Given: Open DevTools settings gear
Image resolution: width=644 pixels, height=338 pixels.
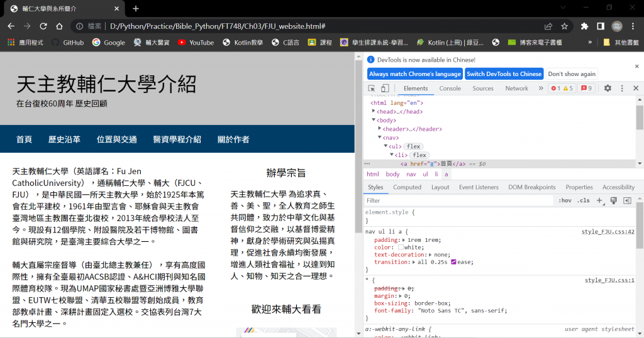Looking at the screenshot, I should [608, 88].
